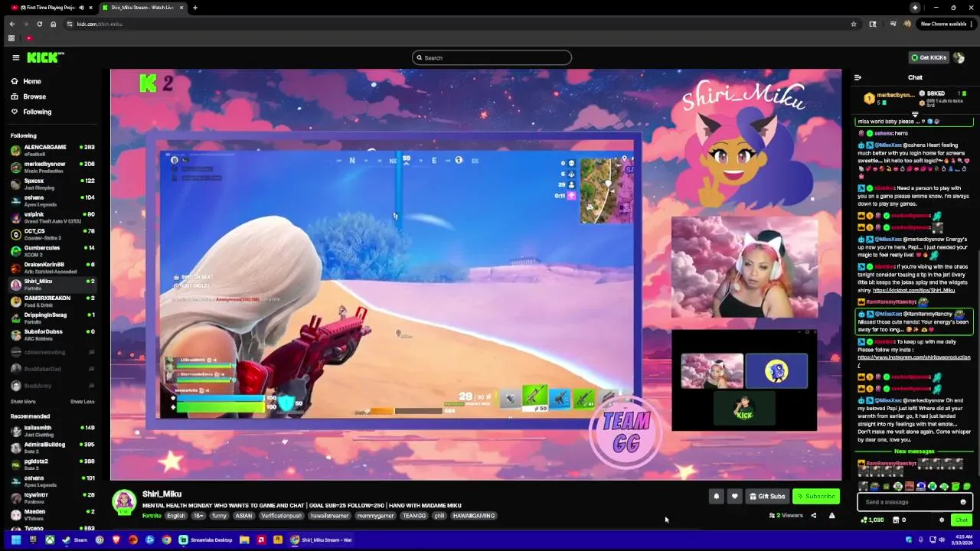
Task: Toggle the notification bell for channel
Action: point(717,496)
